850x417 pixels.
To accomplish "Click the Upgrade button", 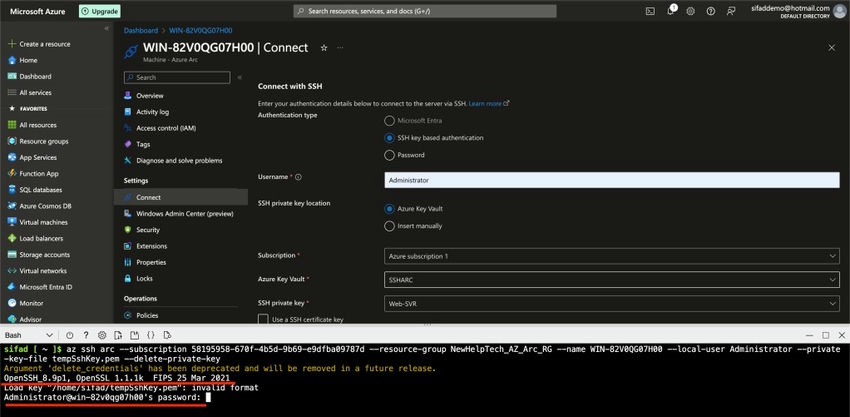I will [100, 11].
